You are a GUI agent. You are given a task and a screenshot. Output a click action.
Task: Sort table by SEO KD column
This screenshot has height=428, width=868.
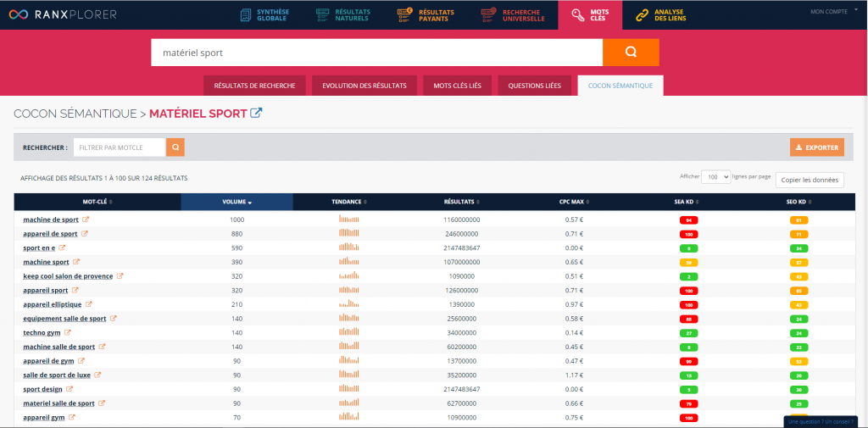coord(799,202)
